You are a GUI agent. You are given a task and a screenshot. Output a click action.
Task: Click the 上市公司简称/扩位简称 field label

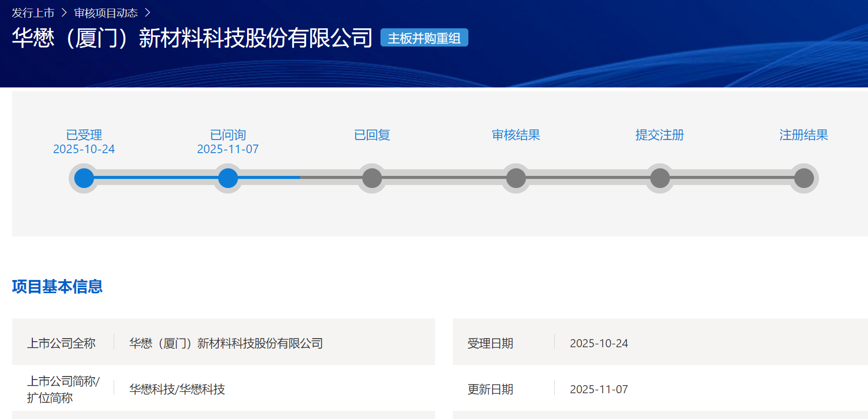click(x=63, y=389)
